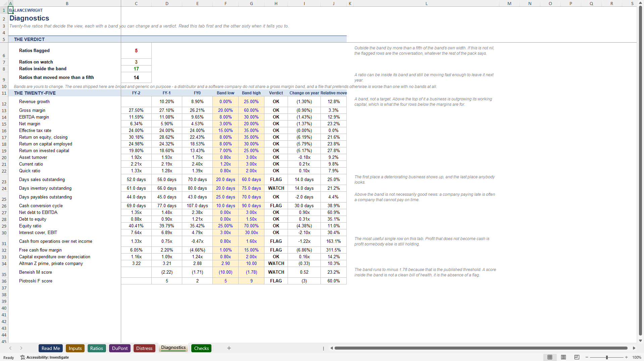The height and width of the screenshot is (361, 644).
Task: Switch to Page Break Preview view
Action: 577,357
